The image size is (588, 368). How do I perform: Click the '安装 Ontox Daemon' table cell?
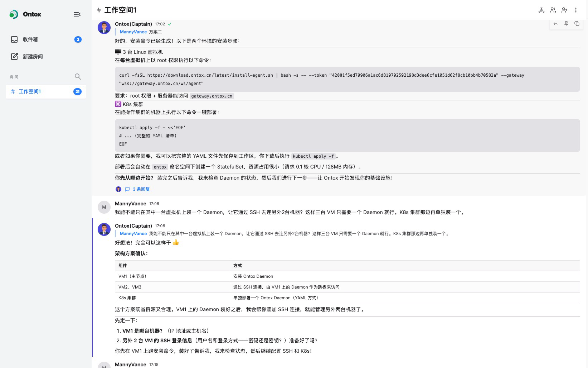point(405,276)
